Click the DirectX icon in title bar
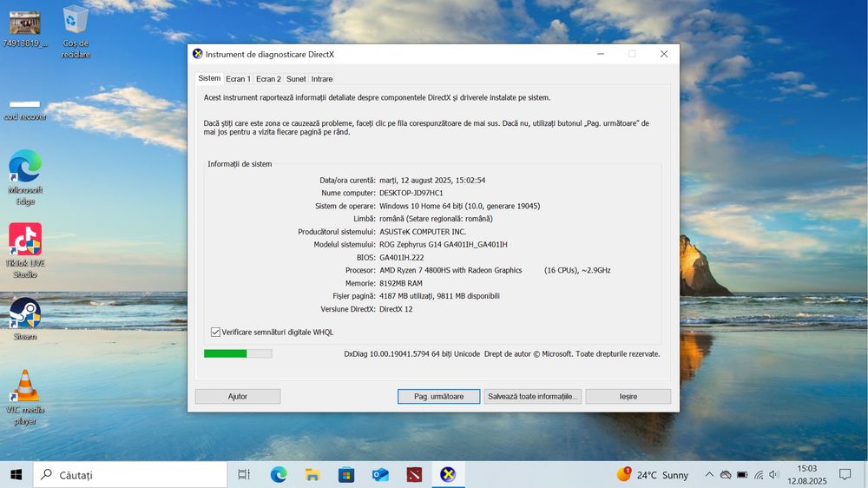The image size is (868, 488). pos(198,54)
